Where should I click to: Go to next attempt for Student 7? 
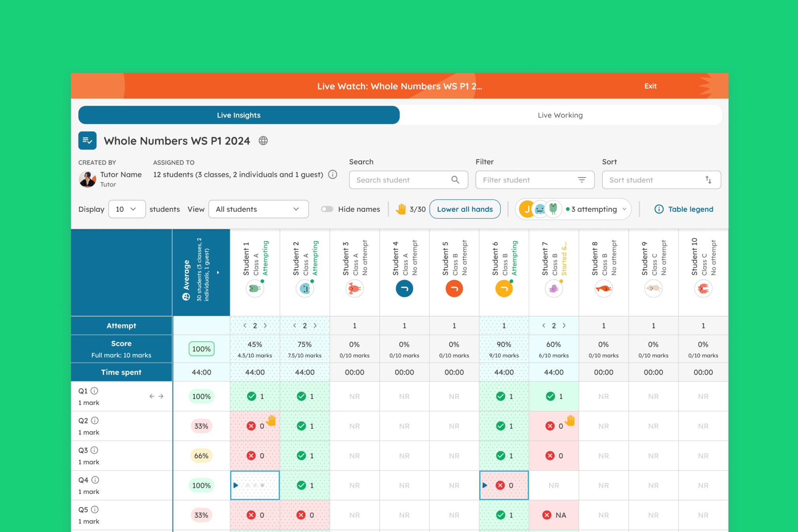tap(564, 325)
